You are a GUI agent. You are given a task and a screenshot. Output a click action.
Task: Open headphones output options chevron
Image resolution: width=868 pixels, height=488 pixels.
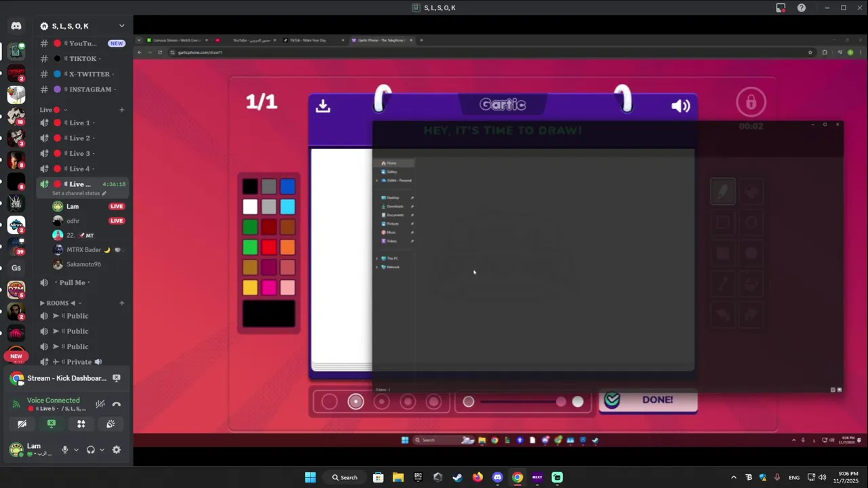[102, 449]
